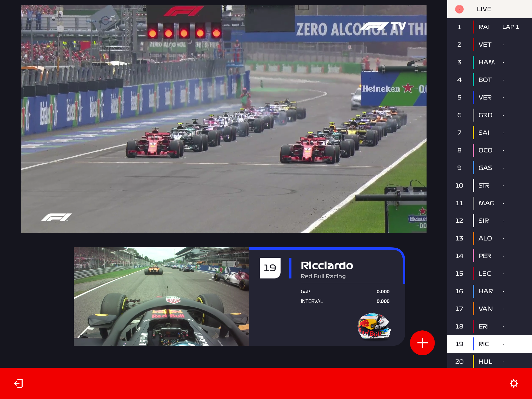Select VER in position 5
The height and width of the screenshot is (399, 532).
485,97
